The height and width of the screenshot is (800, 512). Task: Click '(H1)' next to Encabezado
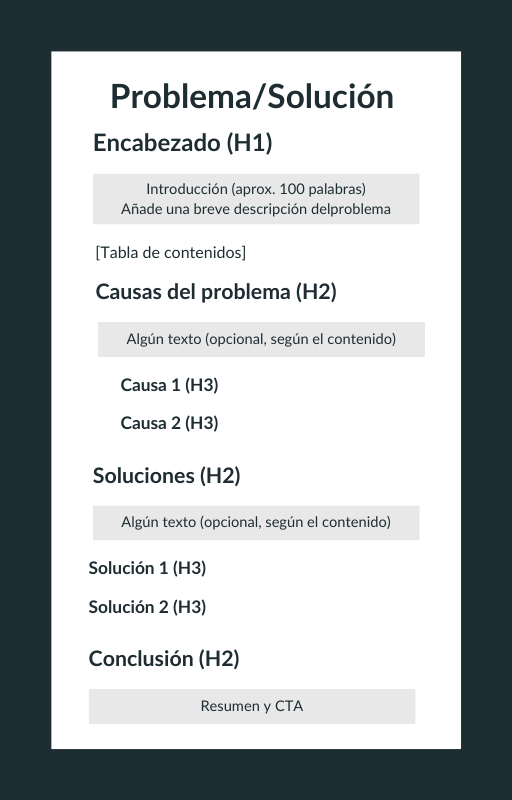click(249, 142)
